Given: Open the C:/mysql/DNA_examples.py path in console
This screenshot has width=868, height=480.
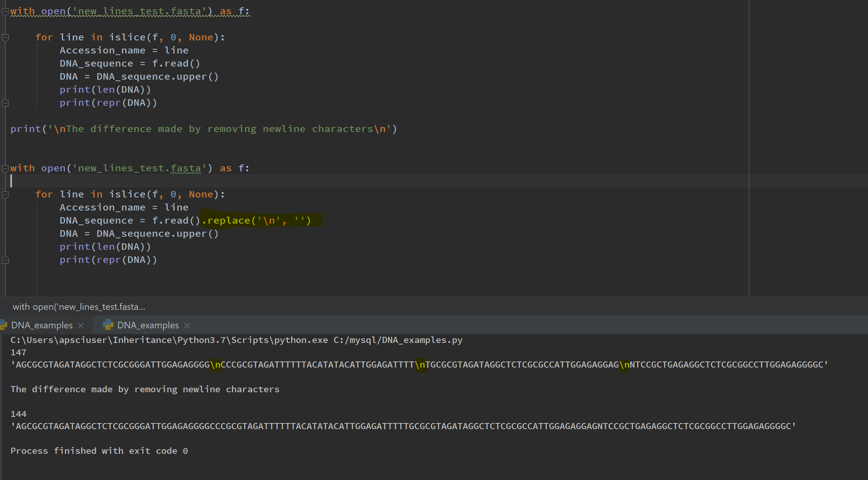Looking at the screenshot, I should coord(396,340).
